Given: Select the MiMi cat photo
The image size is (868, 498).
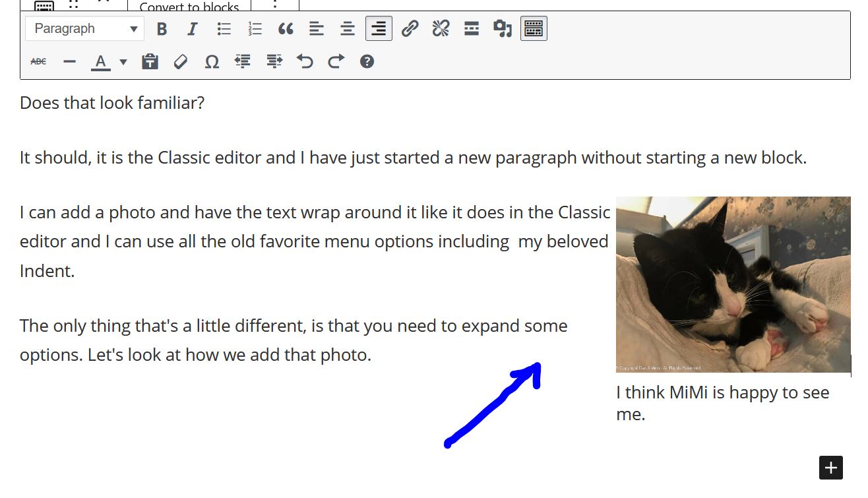Looking at the screenshot, I should (x=733, y=284).
